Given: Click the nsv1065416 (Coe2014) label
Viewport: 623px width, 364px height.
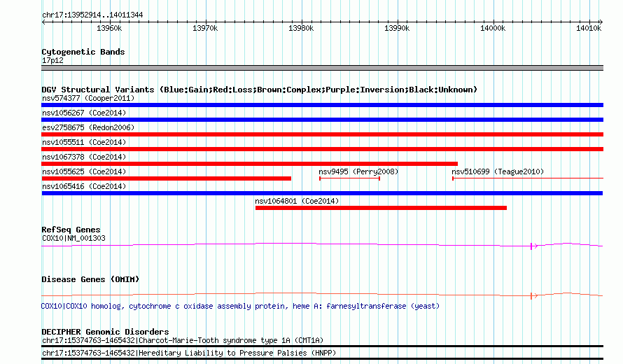Looking at the screenshot, I should [84, 186].
